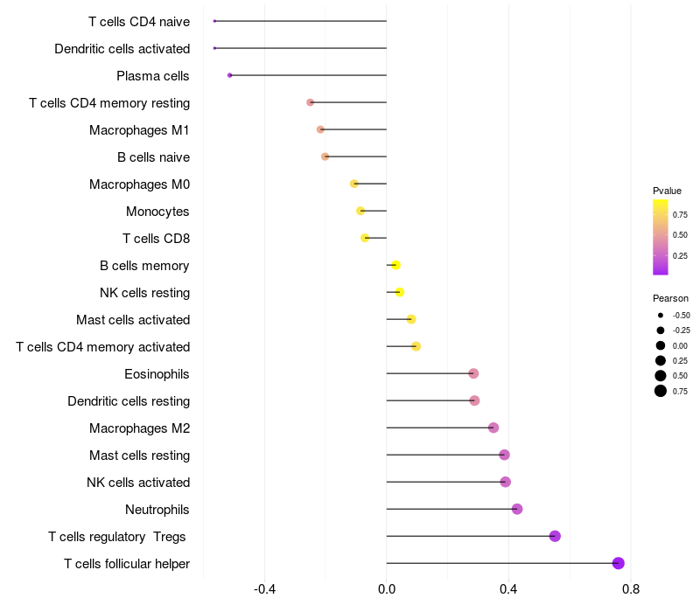Click the Plasma cells data point
700x612 pixels.
click(229, 75)
